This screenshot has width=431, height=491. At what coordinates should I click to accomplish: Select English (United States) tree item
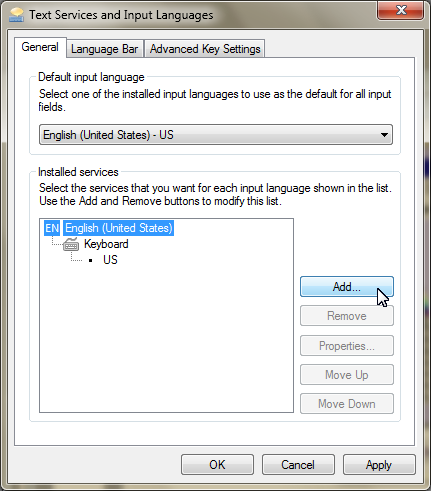[119, 228]
